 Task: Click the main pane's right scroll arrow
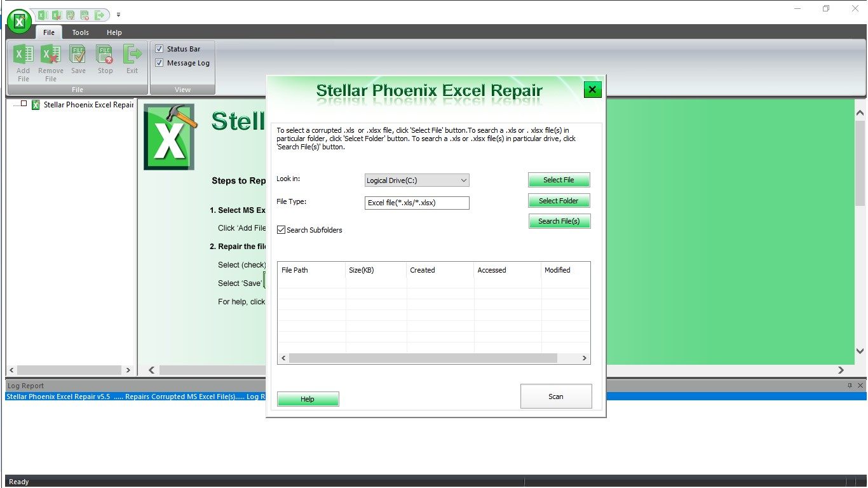(841, 370)
